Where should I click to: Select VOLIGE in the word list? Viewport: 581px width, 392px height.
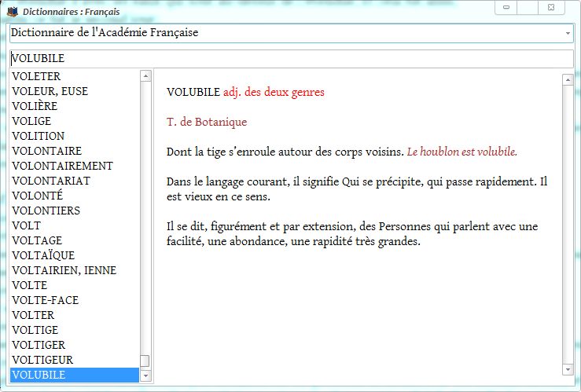[x=75, y=121]
